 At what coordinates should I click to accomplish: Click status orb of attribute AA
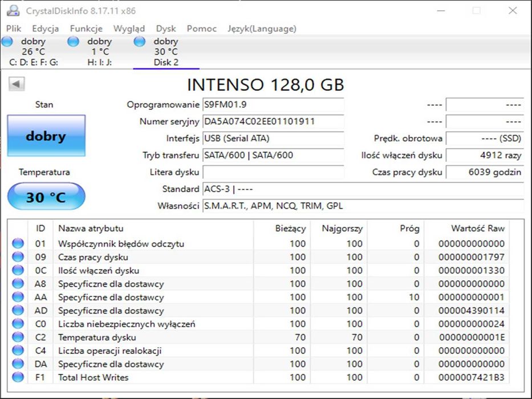click(18, 297)
